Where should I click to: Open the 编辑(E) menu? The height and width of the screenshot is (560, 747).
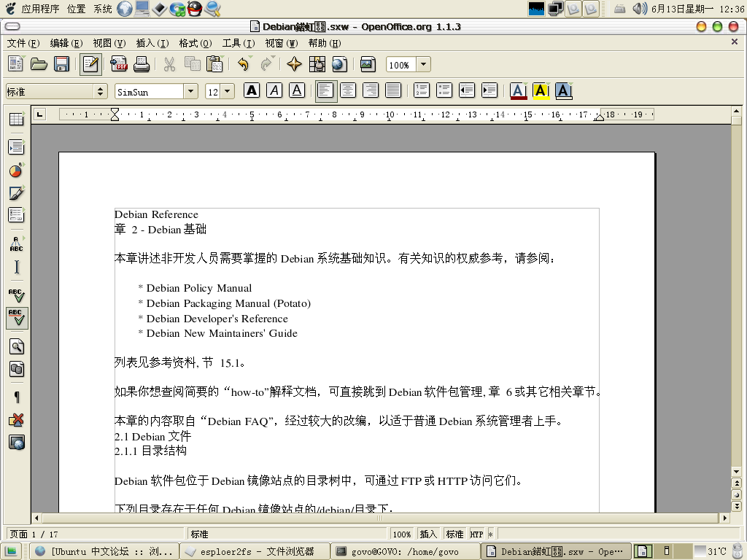click(66, 43)
